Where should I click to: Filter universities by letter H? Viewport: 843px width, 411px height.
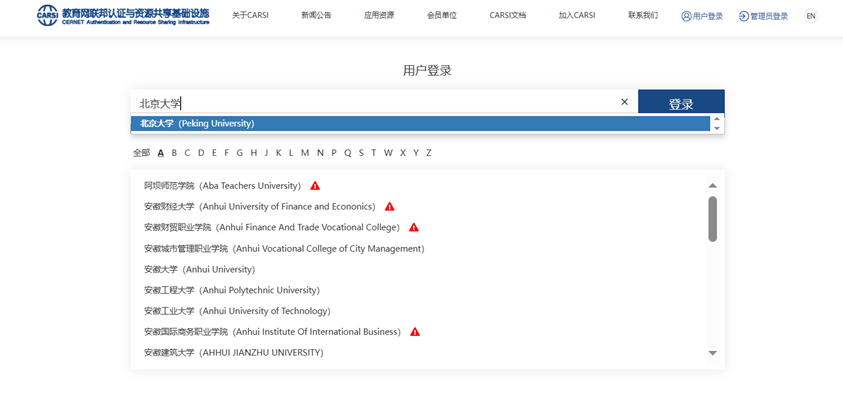pos(254,153)
